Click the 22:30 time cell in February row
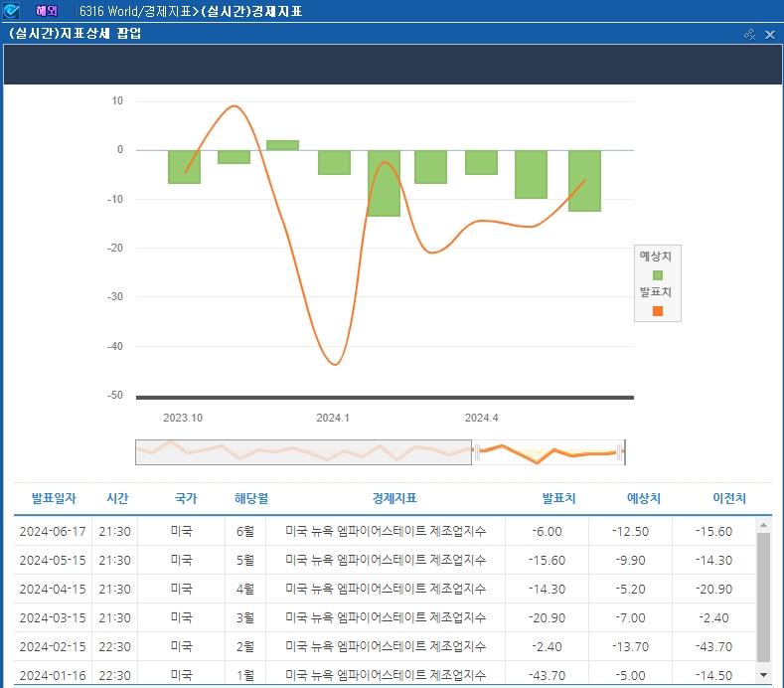The height and width of the screenshot is (688, 784). pos(114,647)
